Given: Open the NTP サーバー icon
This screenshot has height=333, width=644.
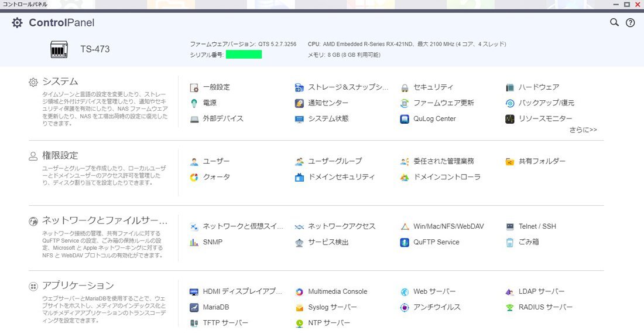Looking at the screenshot, I should coord(299,323).
